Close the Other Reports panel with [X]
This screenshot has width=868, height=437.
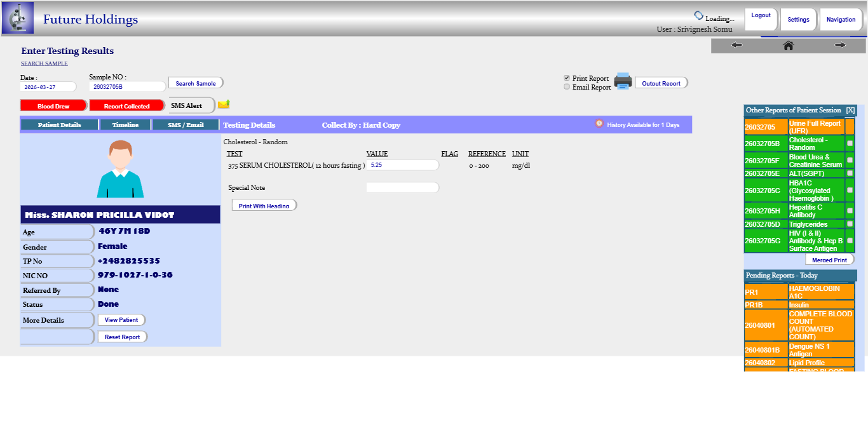click(850, 110)
